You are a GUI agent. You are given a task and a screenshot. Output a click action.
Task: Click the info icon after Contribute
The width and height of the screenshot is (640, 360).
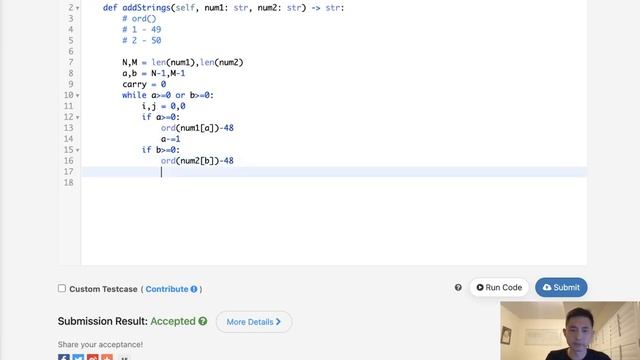coord(194,289)
